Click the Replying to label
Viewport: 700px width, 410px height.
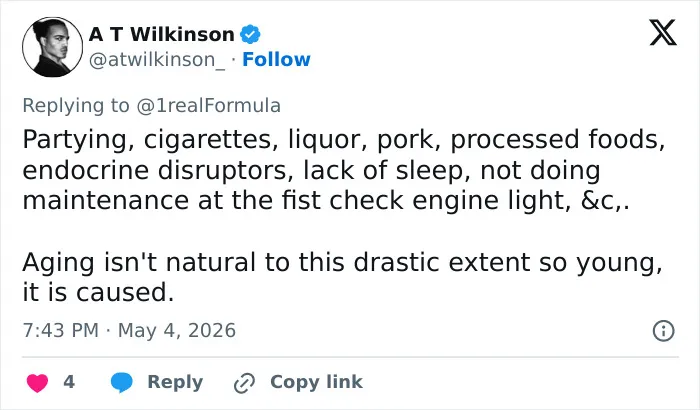76,106
